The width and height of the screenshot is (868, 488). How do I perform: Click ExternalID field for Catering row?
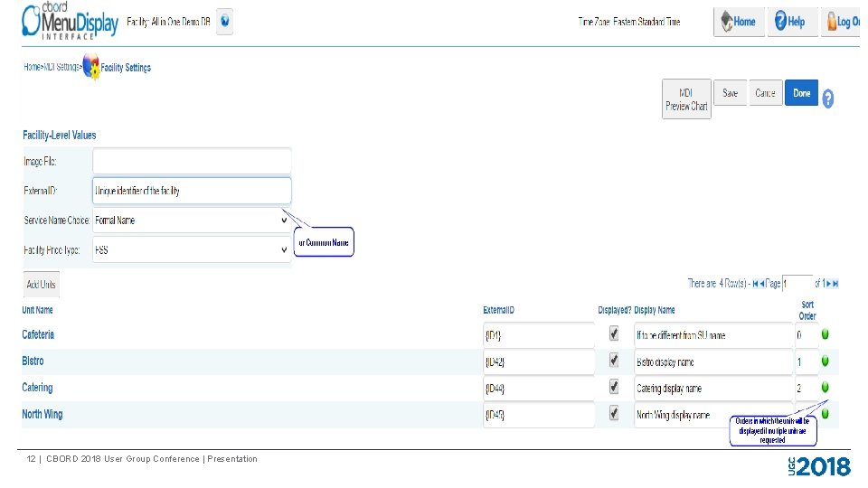click(x=539, y=389)
